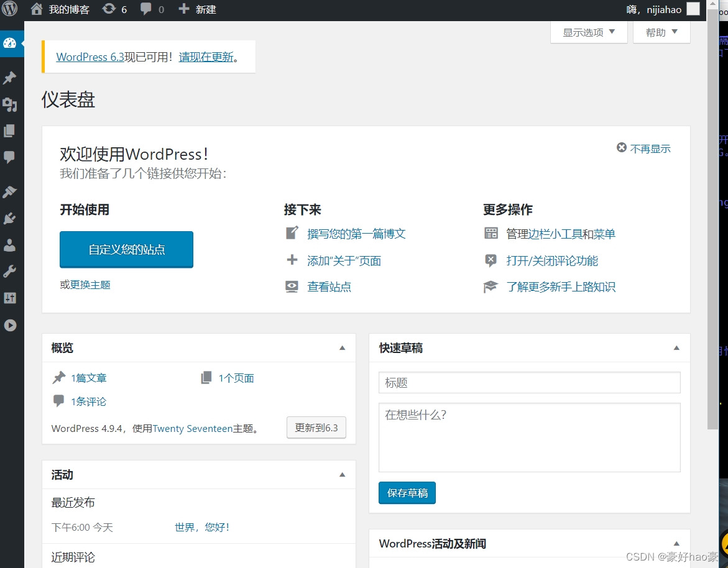Open Media library sidebar icon
Image resolution: width=728 pixels, height=568 pixels.
coord(10,104)
